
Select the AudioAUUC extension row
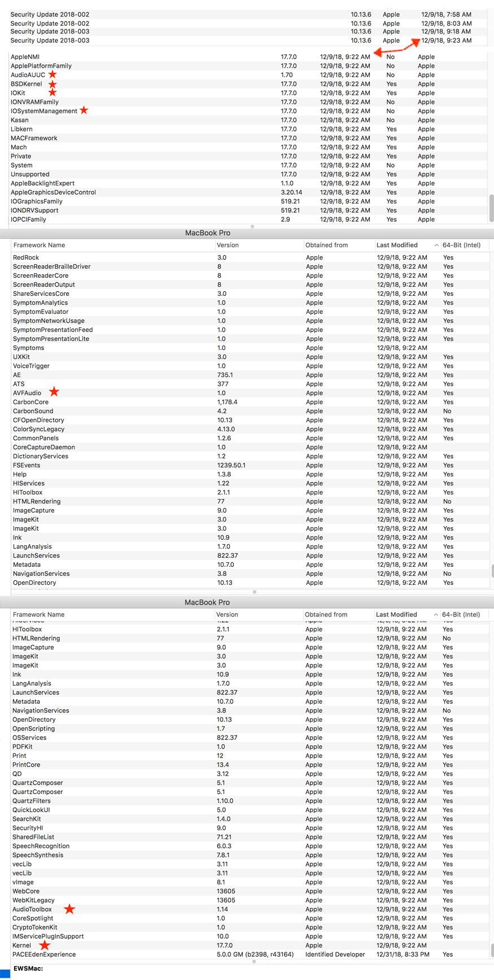click(x=248, y=75)
